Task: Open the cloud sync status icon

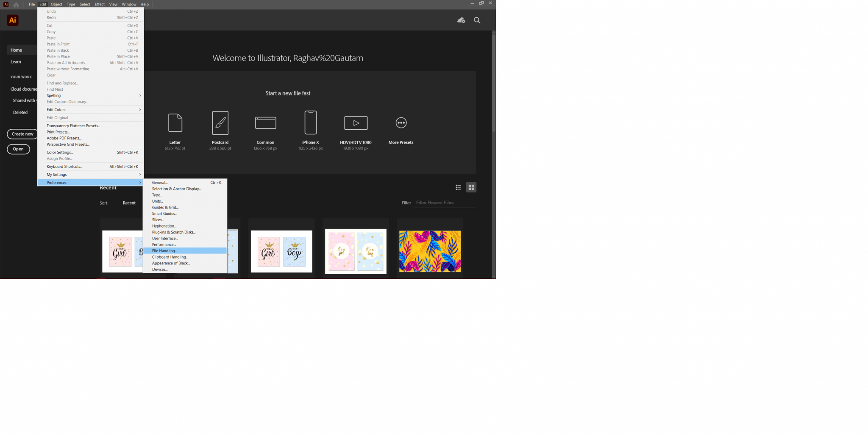Action: (461, 20)
